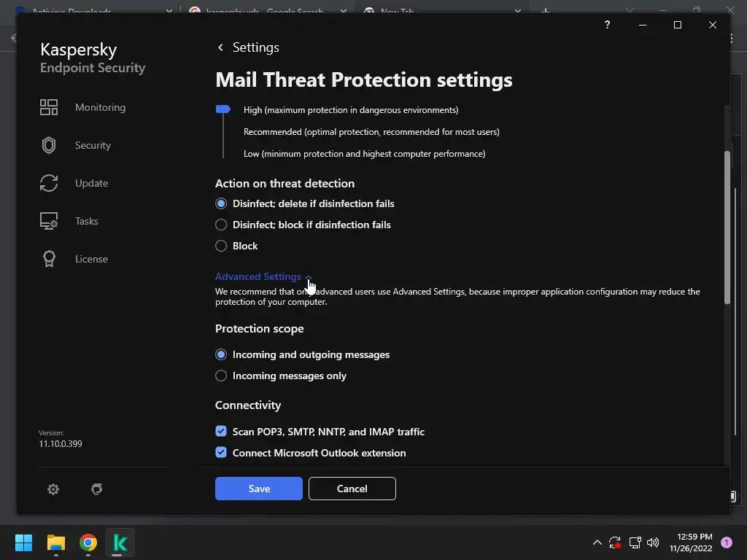The width and height of the screenshot is (747, 560).
Task: Select the Block action radio button
Action: [x=221, y=246]
